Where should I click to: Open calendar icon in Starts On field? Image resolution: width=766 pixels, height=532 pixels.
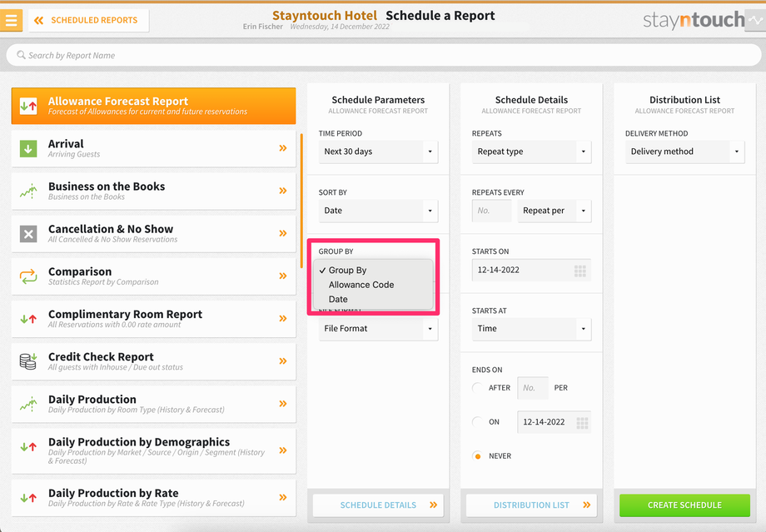tap(579, 271)
